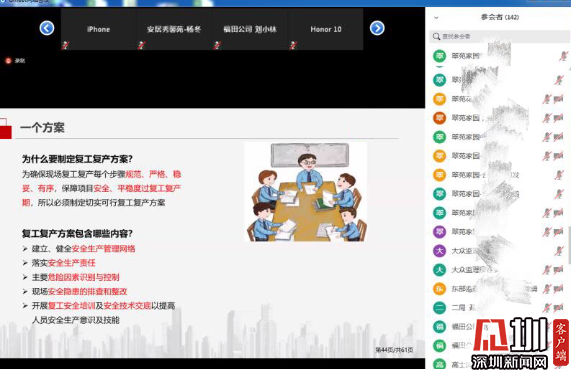The width and height of the screenshot is (571, 370).
Task: Toggle the Honor 10 tile microphone mute
Action: point(293,45)
